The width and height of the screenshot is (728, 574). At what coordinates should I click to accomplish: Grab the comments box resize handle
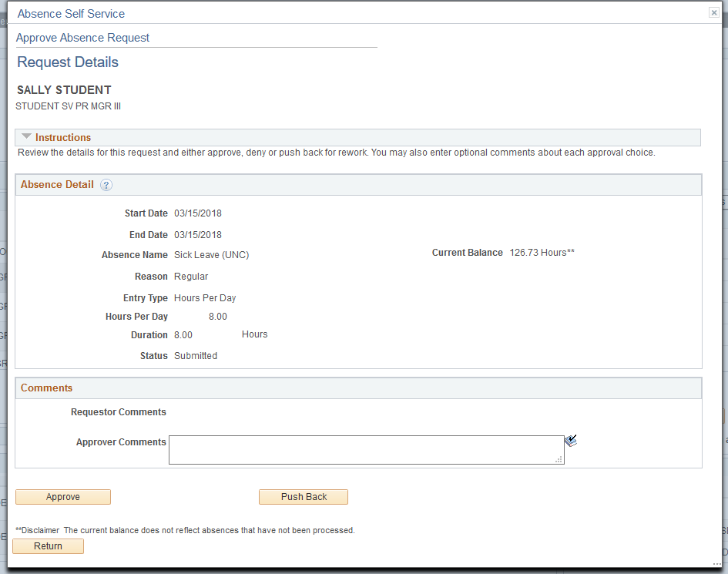pos(559,459)
